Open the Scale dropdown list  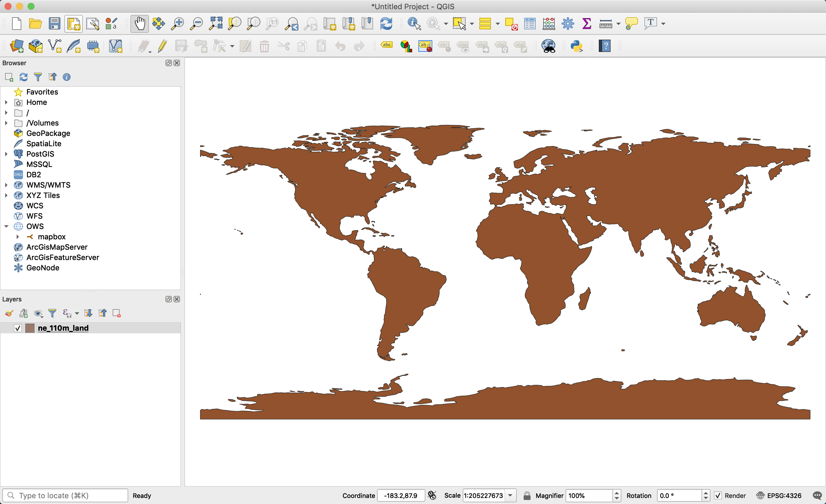pyautogui.click(x=510, y=496)
